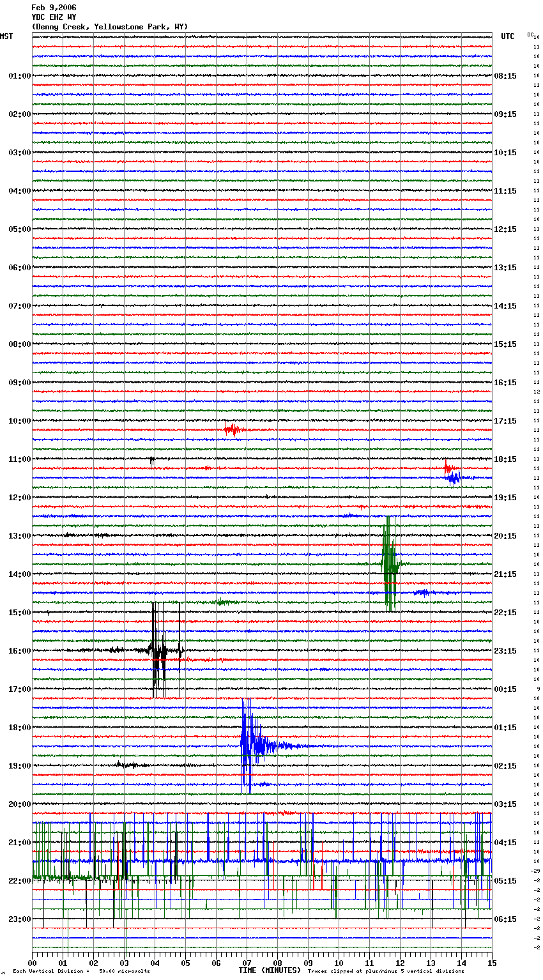Select the '23:00' MST time label
The height and width of the screenshot is (980, 543).
tap(20, 919)
